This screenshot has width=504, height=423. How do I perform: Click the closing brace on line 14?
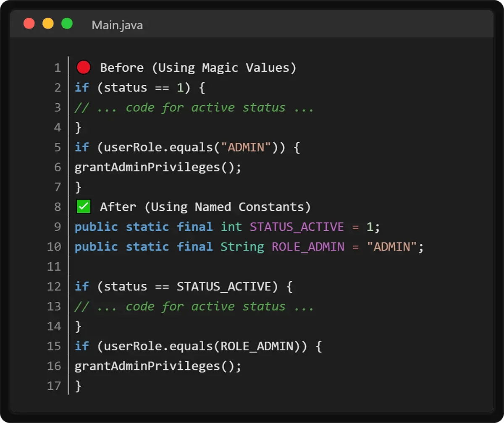click(x=78, y=326)
